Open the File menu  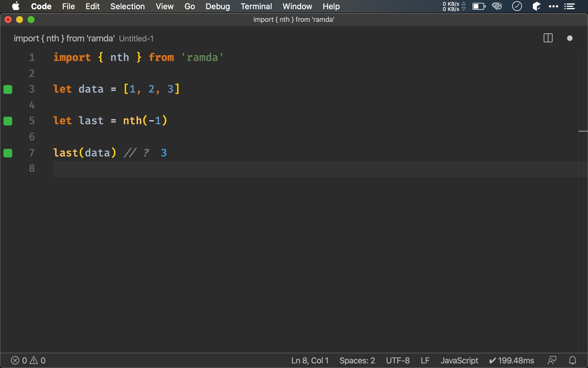(x=68, y=6)
